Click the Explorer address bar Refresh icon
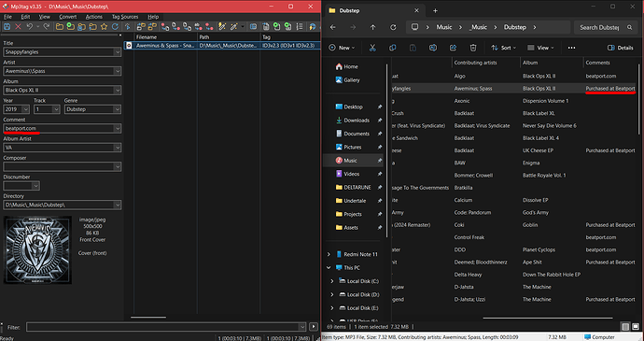644x341 pixels. tap(393, 27)
